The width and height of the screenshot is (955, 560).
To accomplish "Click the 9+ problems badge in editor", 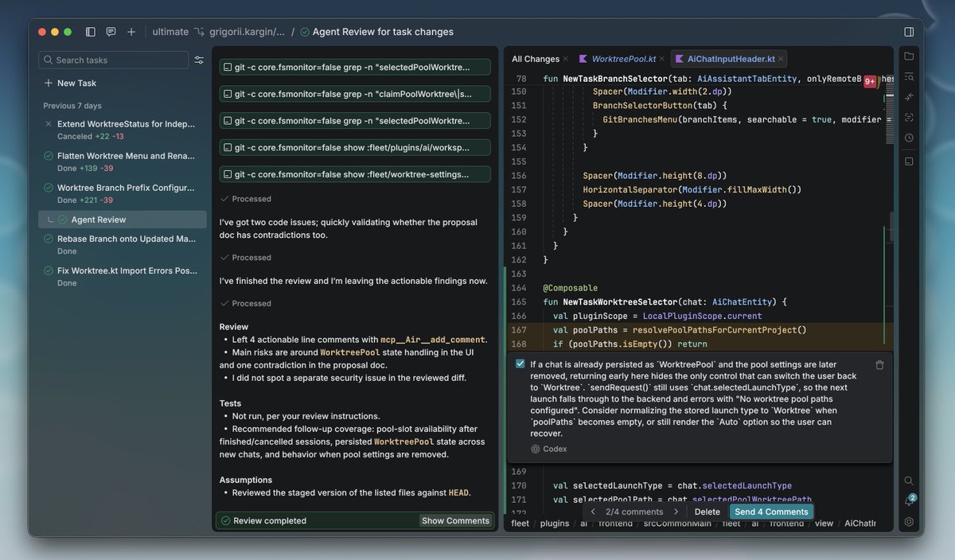I will pyautogui.click(x=870, y=81).
